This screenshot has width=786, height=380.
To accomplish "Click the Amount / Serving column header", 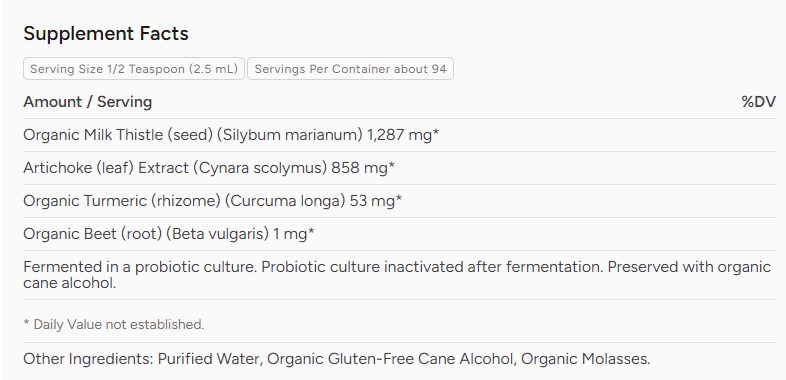I will point(88,102).
